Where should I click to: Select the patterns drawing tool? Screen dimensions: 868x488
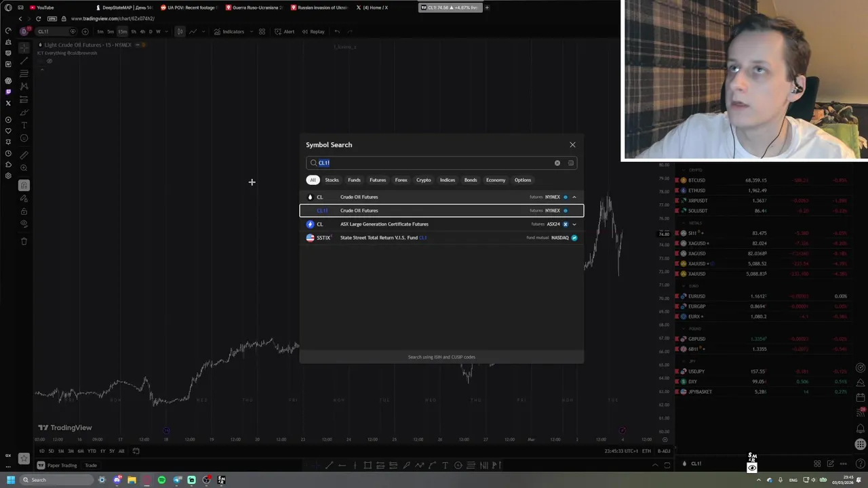pos(24,86)
